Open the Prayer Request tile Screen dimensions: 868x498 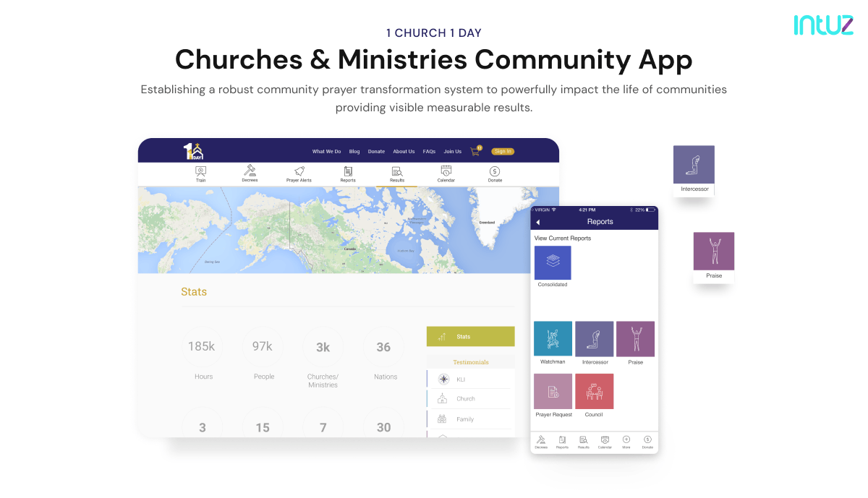click(553, 390)
